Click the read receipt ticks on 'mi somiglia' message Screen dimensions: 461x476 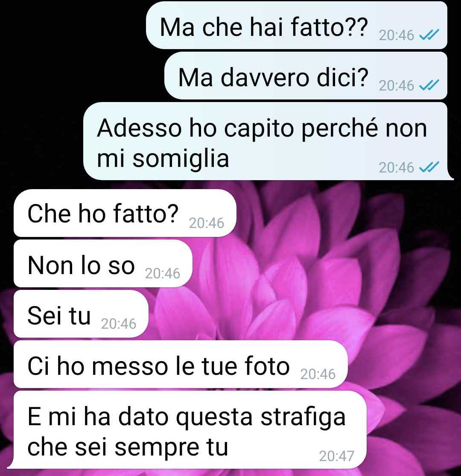point(429,167)
